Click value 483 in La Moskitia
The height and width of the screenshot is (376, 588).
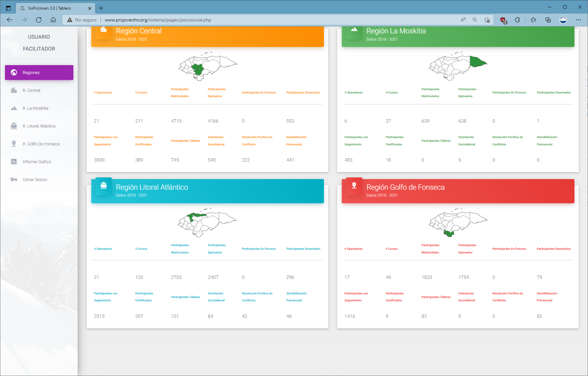click(348, 160)
